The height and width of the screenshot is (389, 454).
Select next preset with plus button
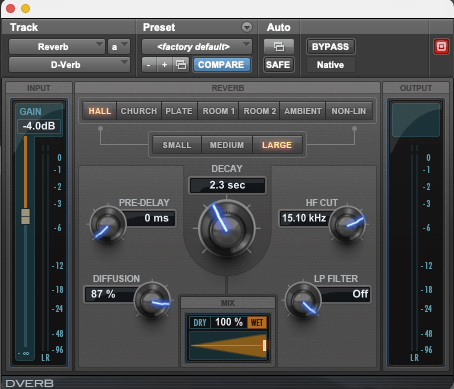click(x=165, y=65)
